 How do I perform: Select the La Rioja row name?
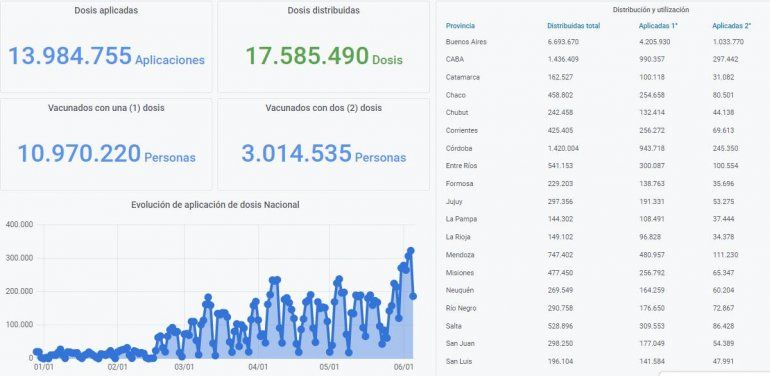pyautogui.click(x=458, y=237)
